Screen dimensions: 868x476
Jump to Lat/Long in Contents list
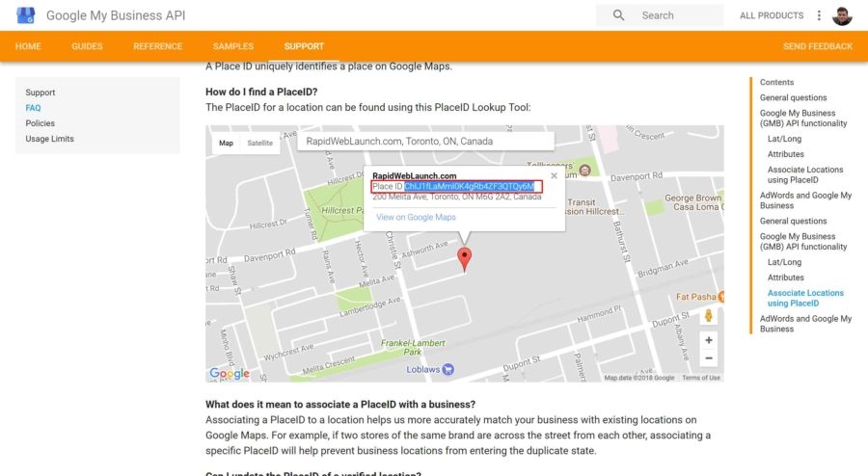[784, 139]
